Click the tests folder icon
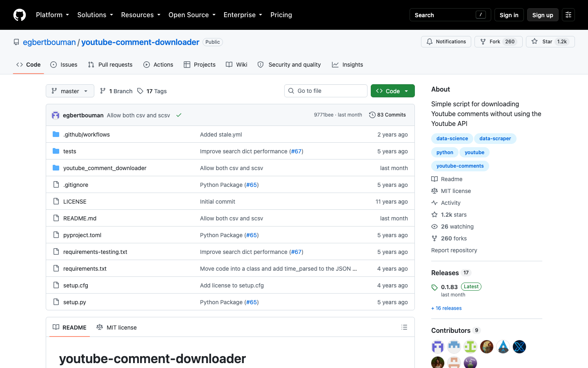Screen dimensions: 588x368 pyautogui.click(x=56, y=151)
